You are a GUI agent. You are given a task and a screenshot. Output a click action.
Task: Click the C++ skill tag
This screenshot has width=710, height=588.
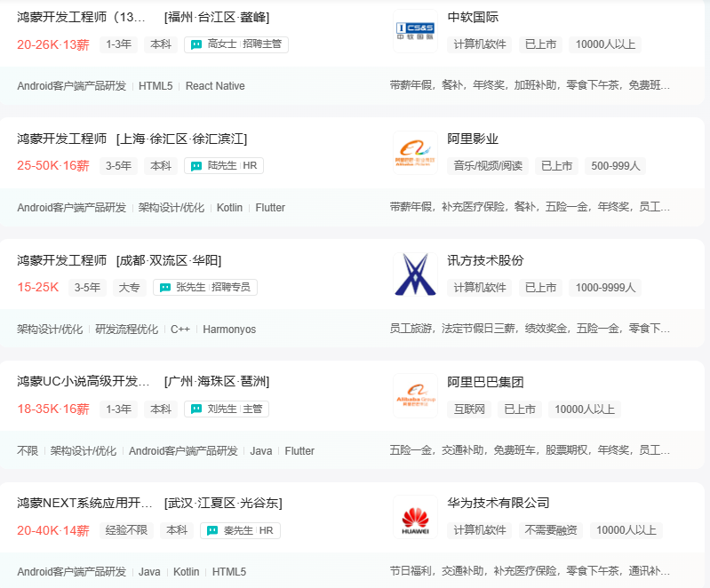180,330
